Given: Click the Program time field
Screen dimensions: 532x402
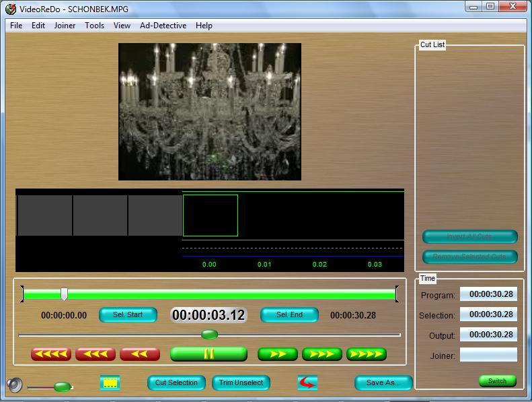Looking at the screenshot, I should tap(488, 294).
